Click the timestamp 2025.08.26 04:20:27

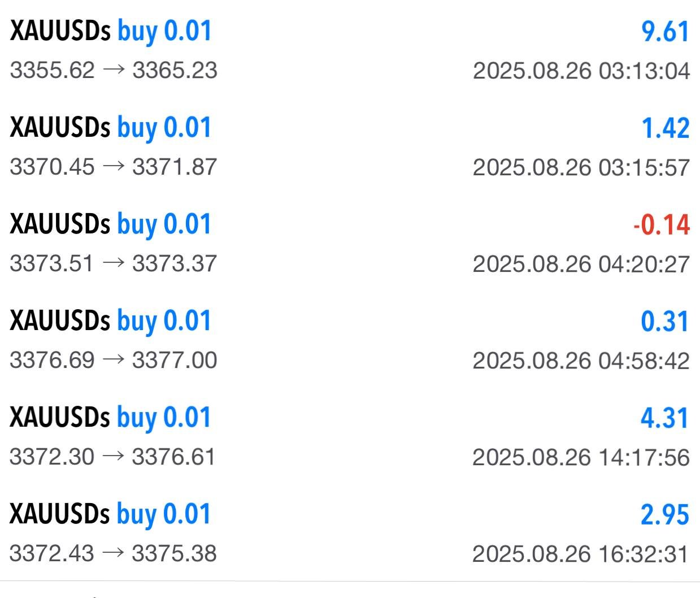pyautogui.click(x=581, y=265)
